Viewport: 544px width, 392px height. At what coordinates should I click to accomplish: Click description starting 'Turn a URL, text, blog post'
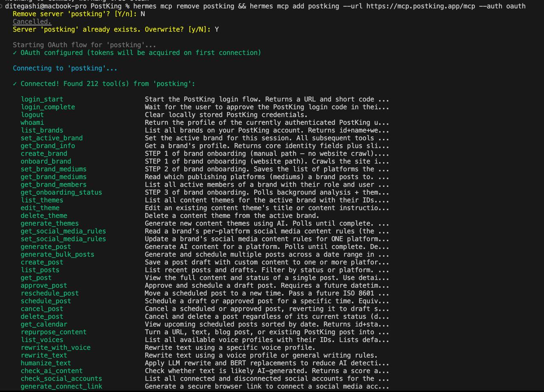267,332
